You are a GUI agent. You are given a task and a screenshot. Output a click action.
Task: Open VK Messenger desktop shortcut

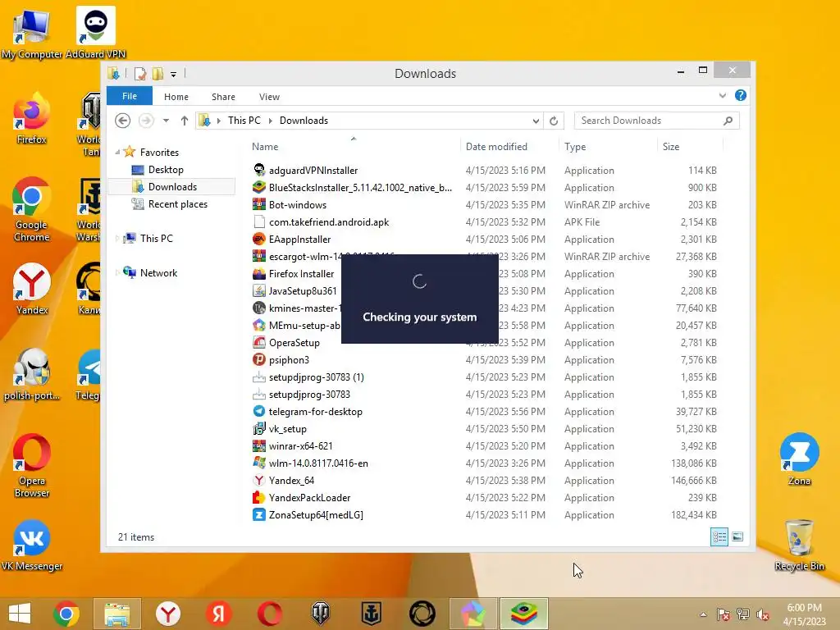tap(32, 546)
